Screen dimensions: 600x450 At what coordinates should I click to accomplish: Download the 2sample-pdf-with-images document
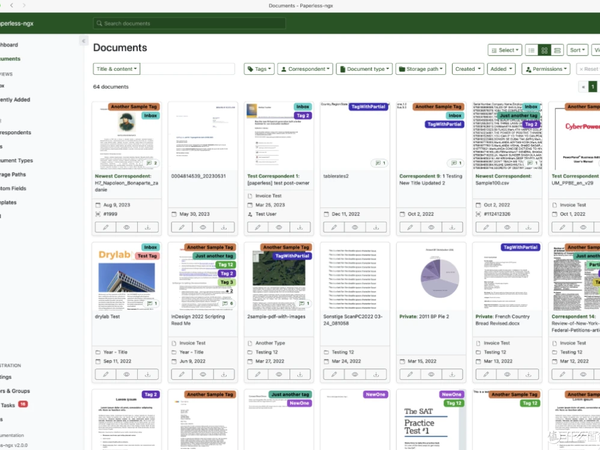pyautogui.click(x=300, y=374)
